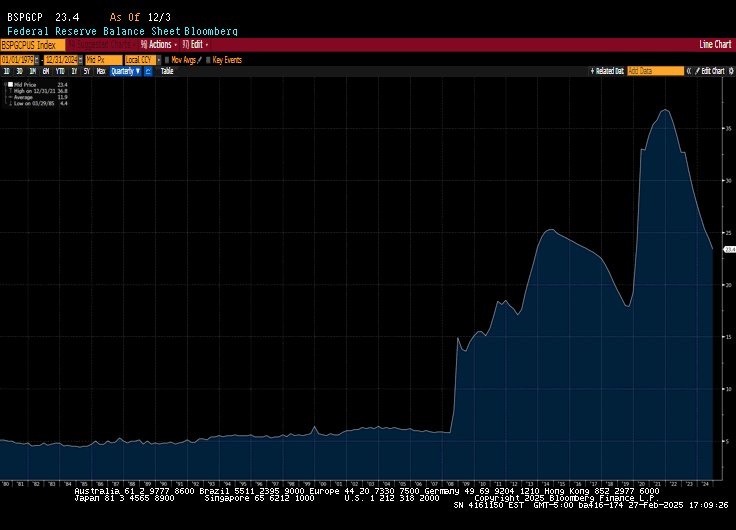Click the chart type icon next to Quarterly
736x530 pixels.
coord(148,71)
